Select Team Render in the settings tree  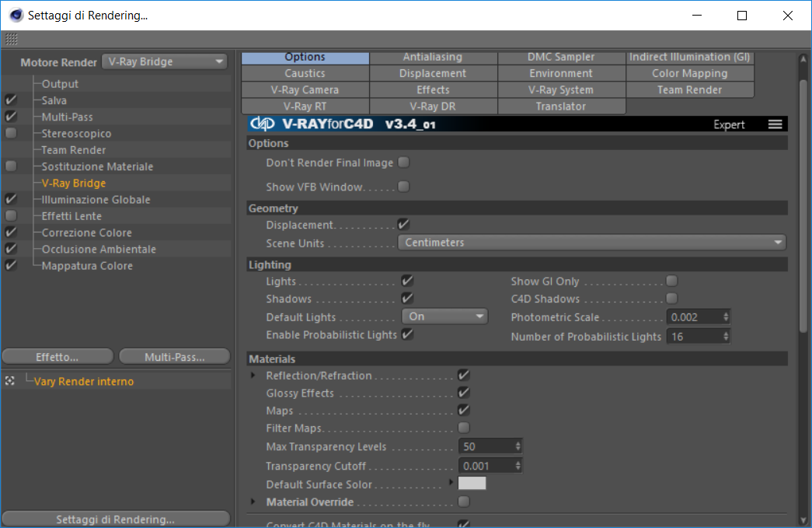pos(74,150)
